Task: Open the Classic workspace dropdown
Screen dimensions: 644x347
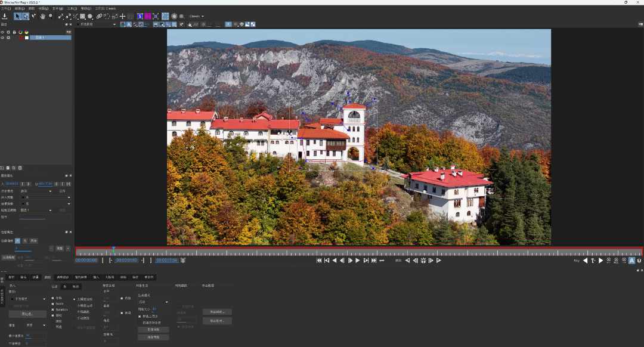Action: (x=196, y=16)
